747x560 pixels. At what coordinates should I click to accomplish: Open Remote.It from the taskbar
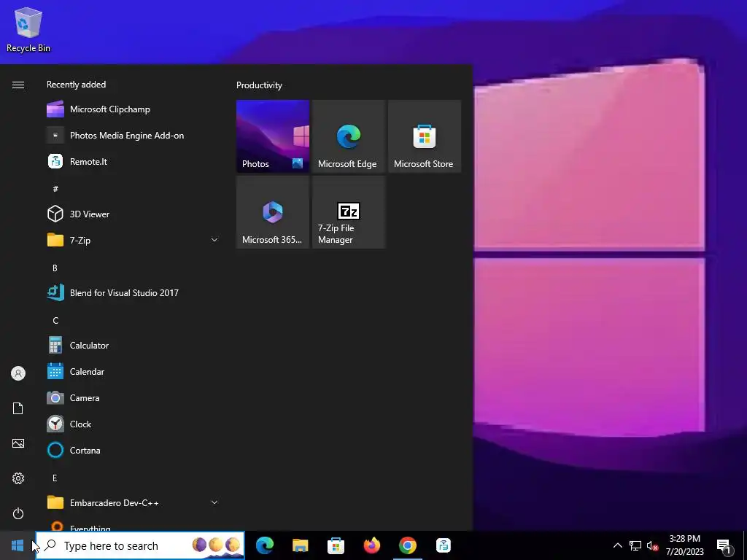click(x=443, y=545)
